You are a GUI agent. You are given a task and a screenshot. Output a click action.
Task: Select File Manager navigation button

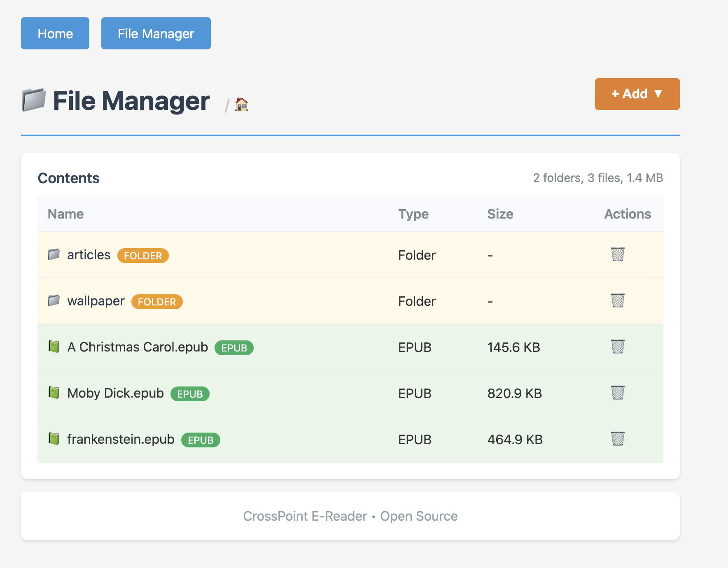pyautogui.click(x=156, y=33)
